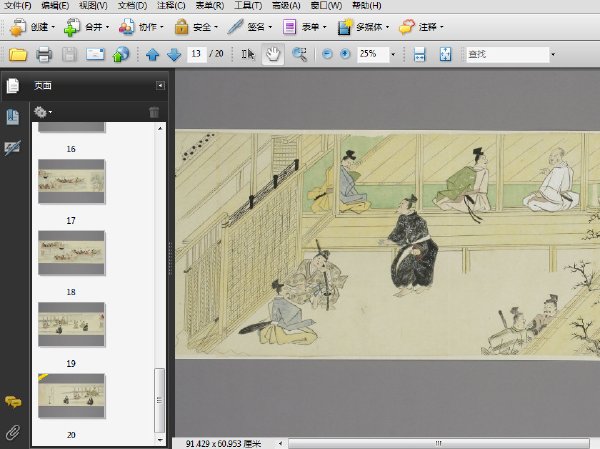Viewport: 600px width, 449px height.
Task: Click the fit one full page icon
Action: pos(445,54)
